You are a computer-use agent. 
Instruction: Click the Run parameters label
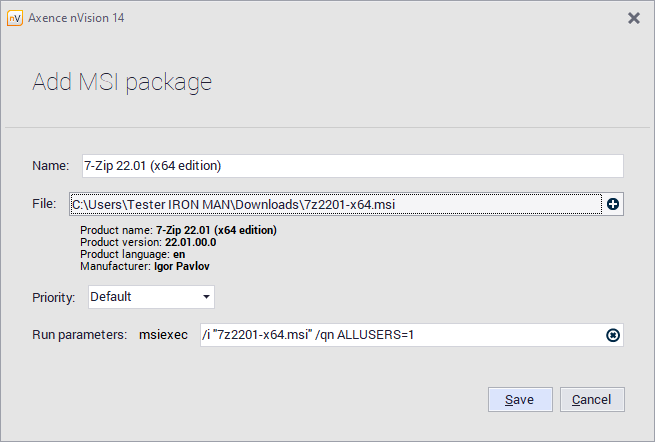click(x=79, y=335)
